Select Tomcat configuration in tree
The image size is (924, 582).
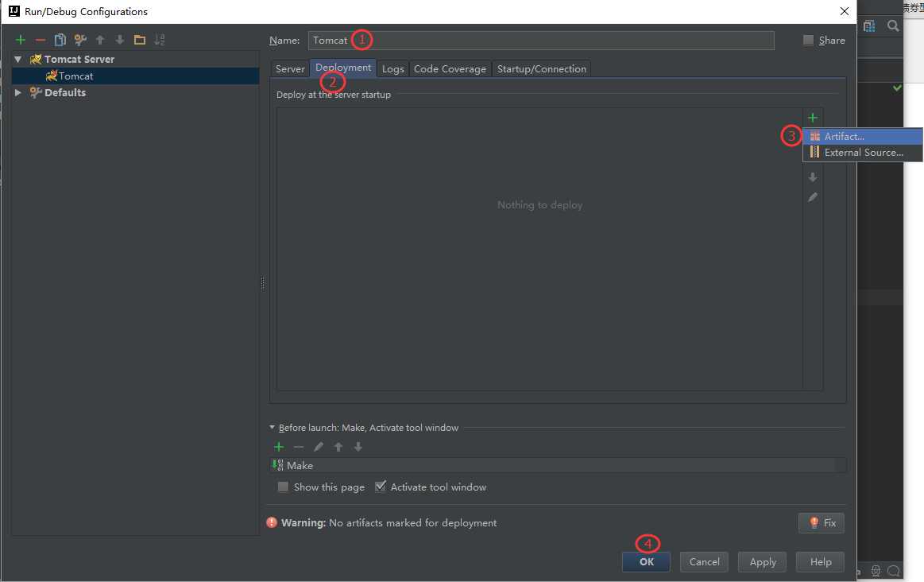tap(136, 76)
